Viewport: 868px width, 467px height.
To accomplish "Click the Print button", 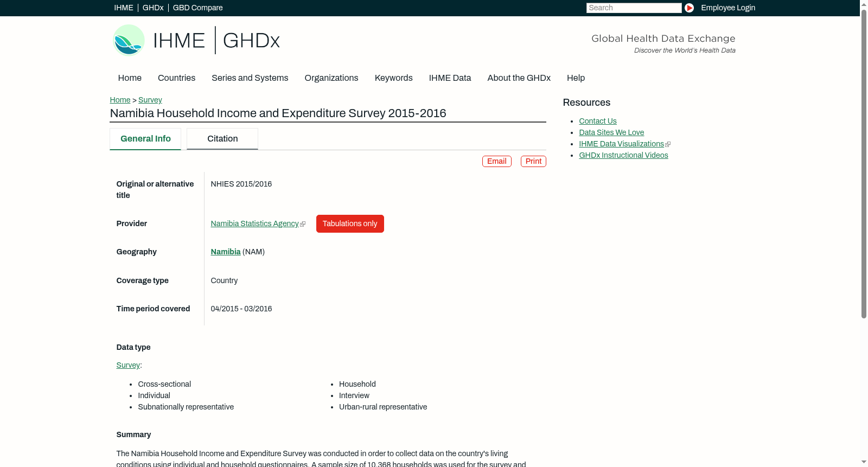I will pyautogui.click(x=533, y=161).
